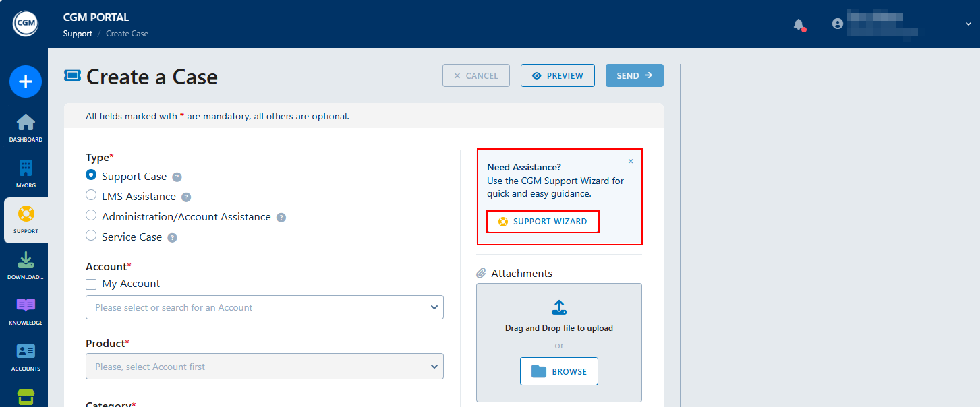Select the Support Case radio button
The image size is (980, 407).
click(x=91, y=175)
